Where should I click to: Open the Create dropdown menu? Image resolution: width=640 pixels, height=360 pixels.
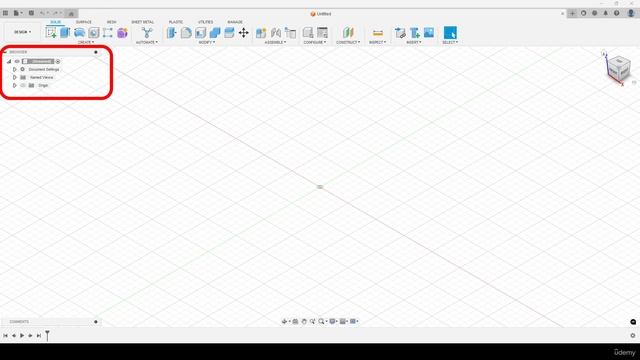[86, 42]
